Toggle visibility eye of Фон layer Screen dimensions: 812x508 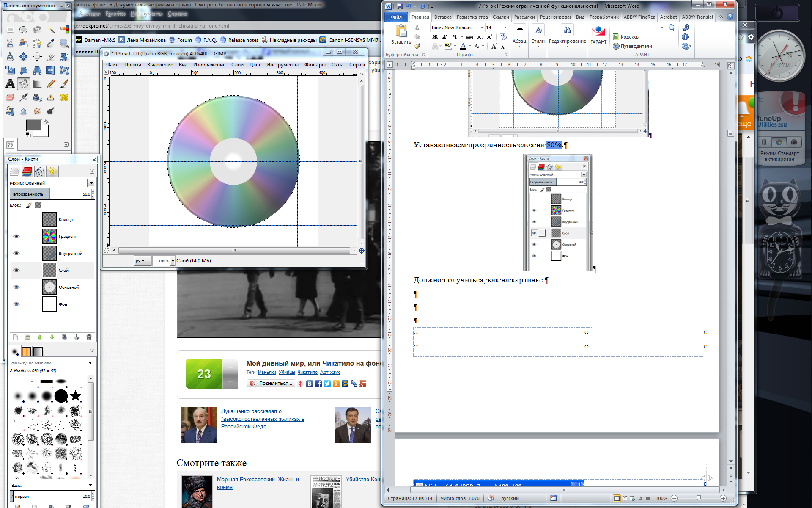16,304
